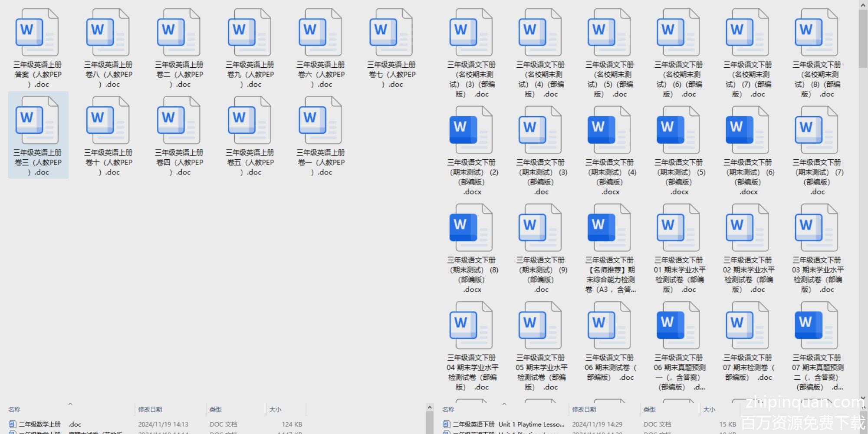
Task: Click the 三年级英语上册 卷二 document icon
Action: click(x=179, y=32)
